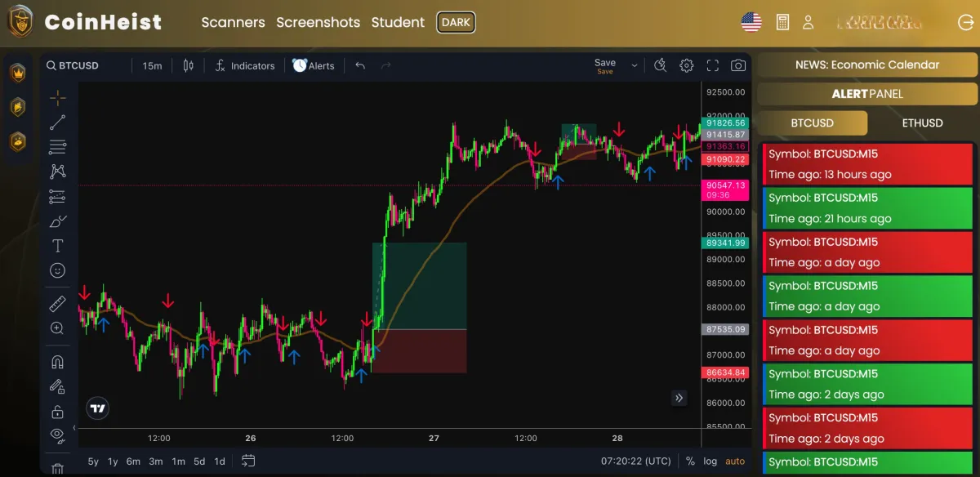Screen dimensions: 980x477
Task: Click the ALERT PANEL header
Action: [867, 94]
